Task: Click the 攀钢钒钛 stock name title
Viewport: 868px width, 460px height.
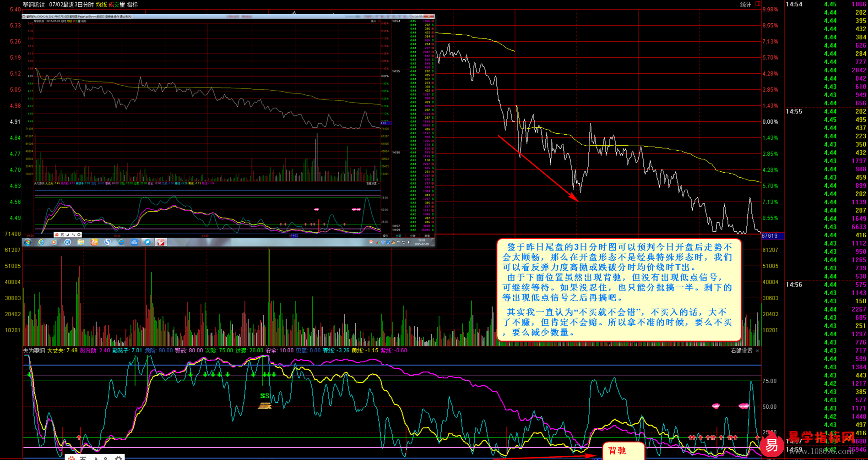Action: click(x=34, y=5)
